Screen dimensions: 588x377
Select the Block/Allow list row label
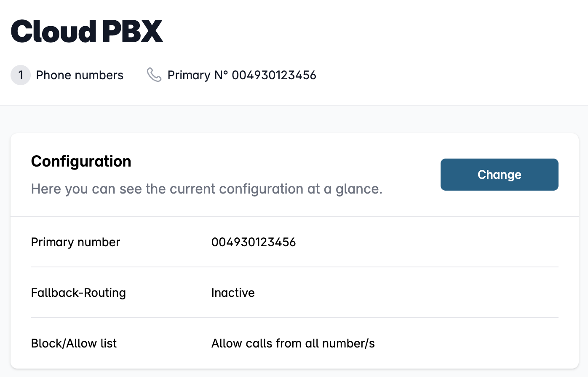74,343
